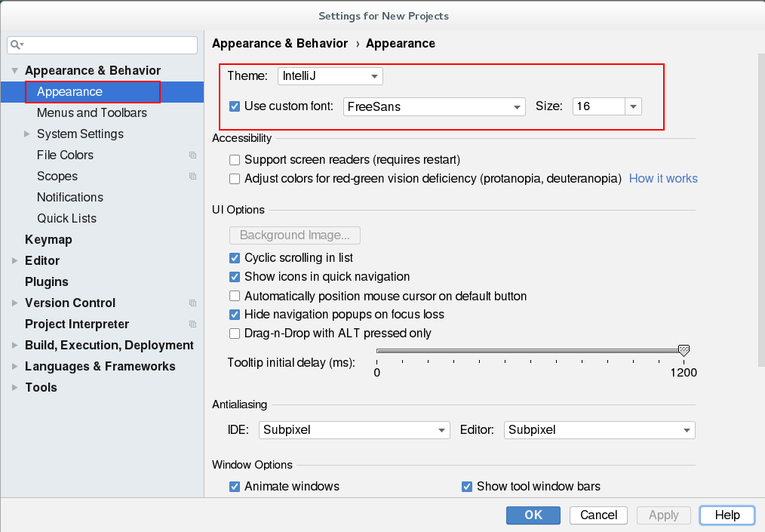
Task: Click project-level icon beside Scopes
Action: pyautogui.click(x=193, y=177)
